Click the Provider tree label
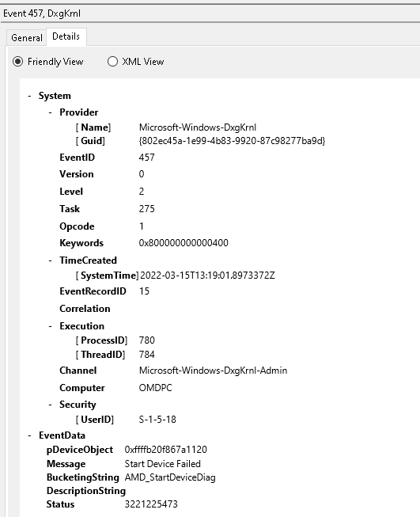The height and width of the screenshot is (517, 420). tap(79, 112)
